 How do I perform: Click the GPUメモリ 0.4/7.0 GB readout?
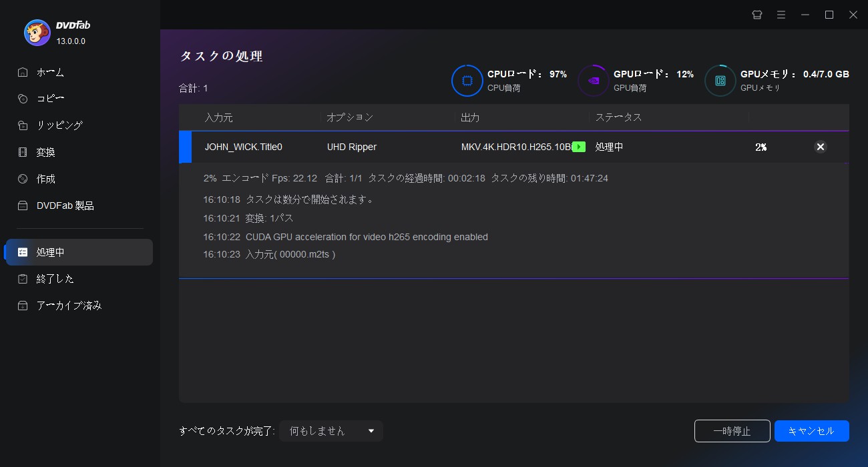click(x=795, y=74)
